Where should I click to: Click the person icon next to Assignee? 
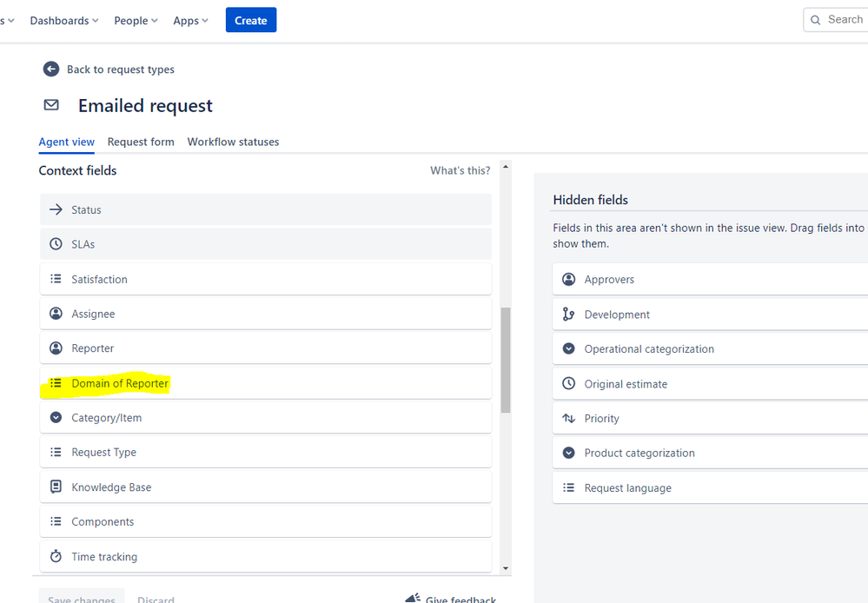click(56, 314)
